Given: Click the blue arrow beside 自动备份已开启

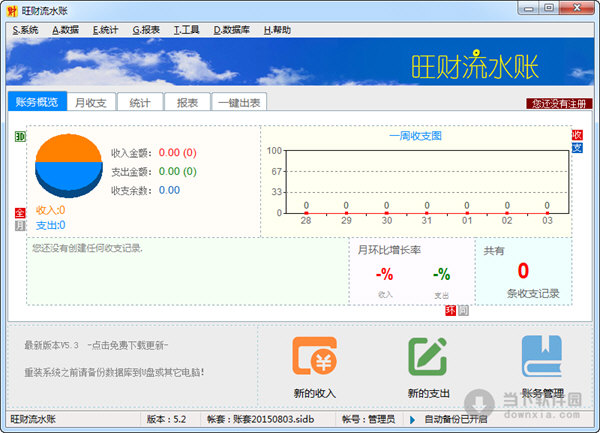Looking at the screenshot, I should pos(412,420).
